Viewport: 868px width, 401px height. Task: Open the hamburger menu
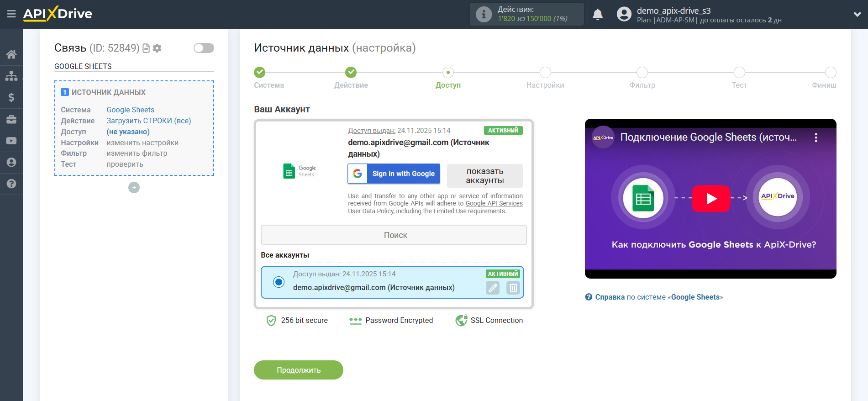tap(11, 14)
